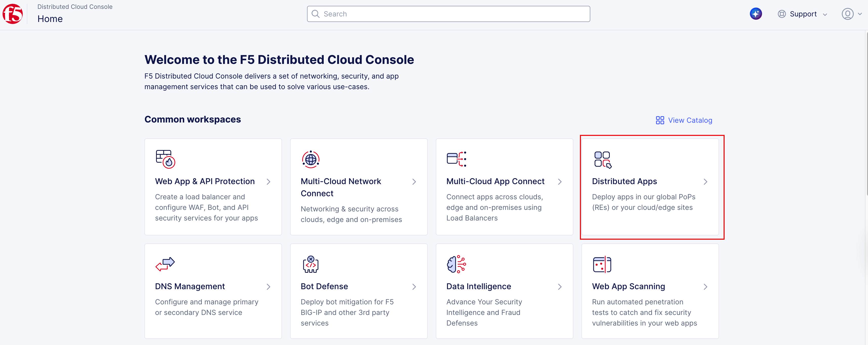Click the Distributed Apps squares icon

603,160
